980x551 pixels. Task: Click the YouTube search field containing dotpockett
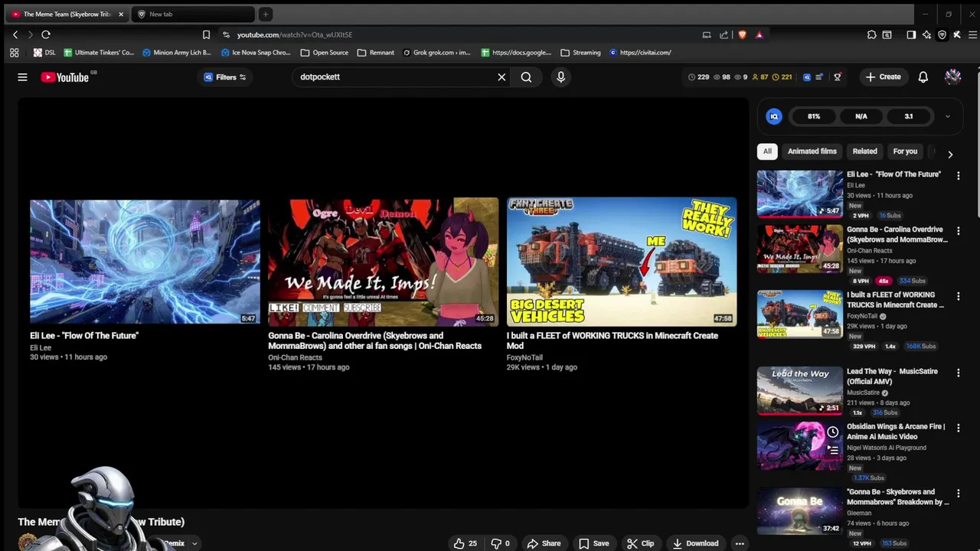pyautogui.click(x=394, y=77)
